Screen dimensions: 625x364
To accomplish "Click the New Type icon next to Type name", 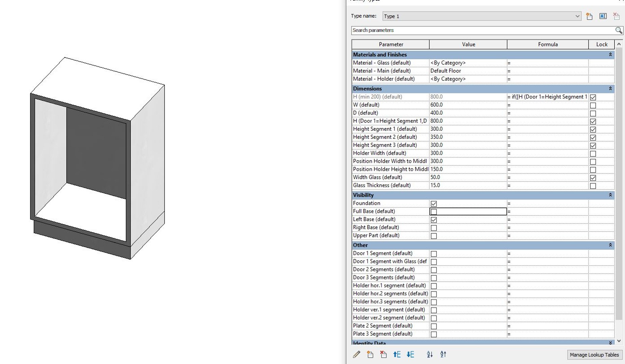I will click(x=589, y=16).
